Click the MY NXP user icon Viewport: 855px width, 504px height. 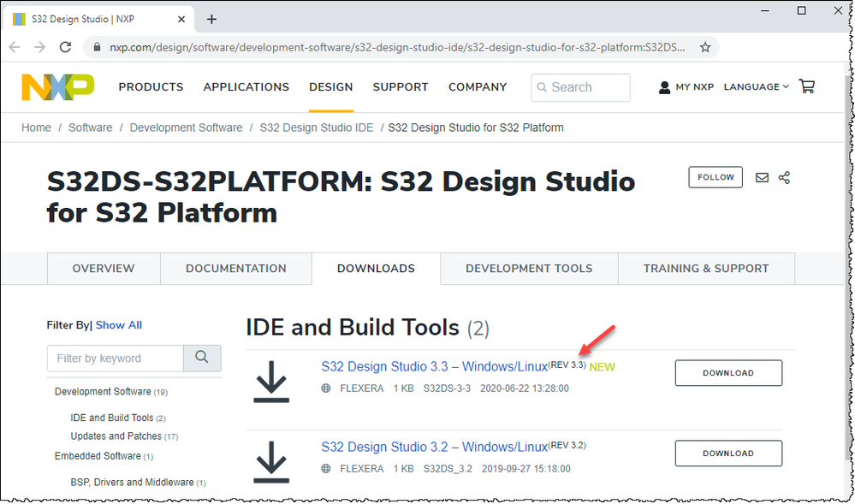(664, 87)
